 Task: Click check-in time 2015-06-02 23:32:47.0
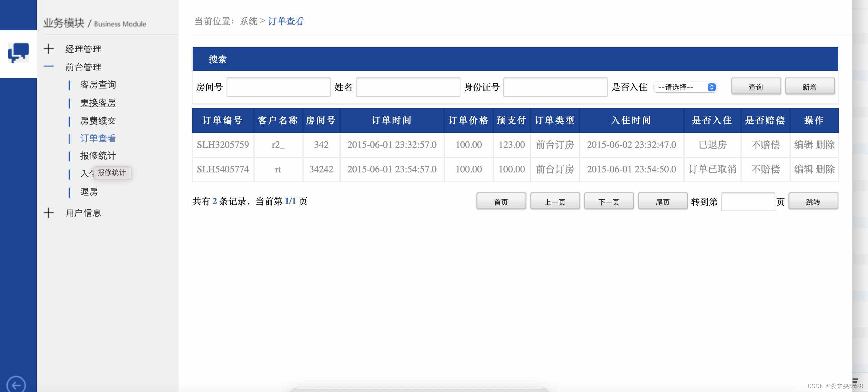coord(631,145)
